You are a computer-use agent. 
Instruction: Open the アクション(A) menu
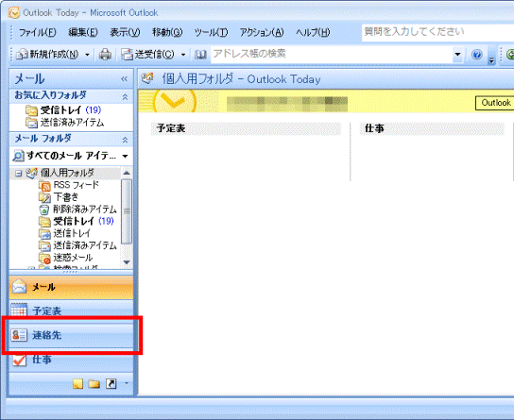click(262, 32)
